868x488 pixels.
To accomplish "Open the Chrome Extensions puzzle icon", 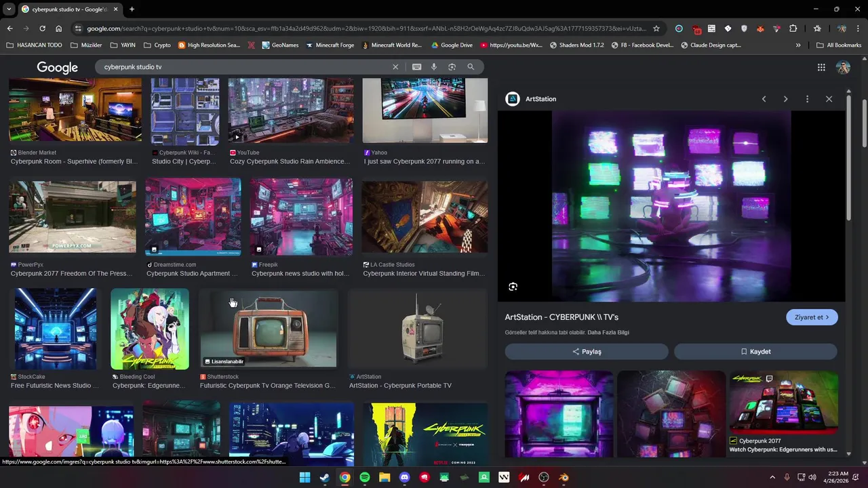I will 793,28.
